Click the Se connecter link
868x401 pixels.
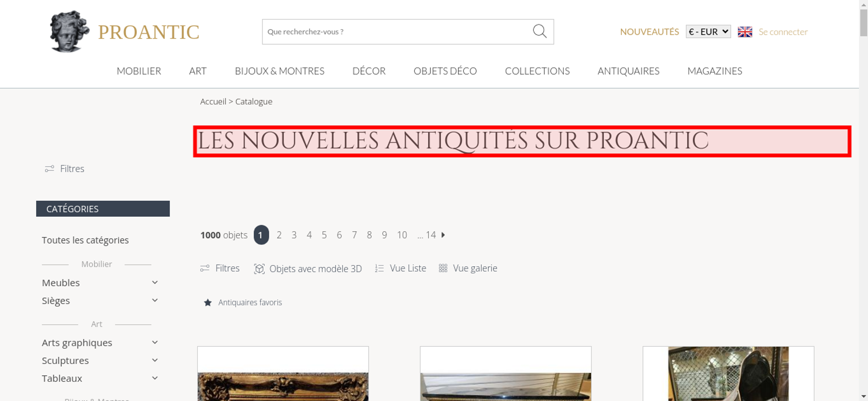(x=783, y=32)
